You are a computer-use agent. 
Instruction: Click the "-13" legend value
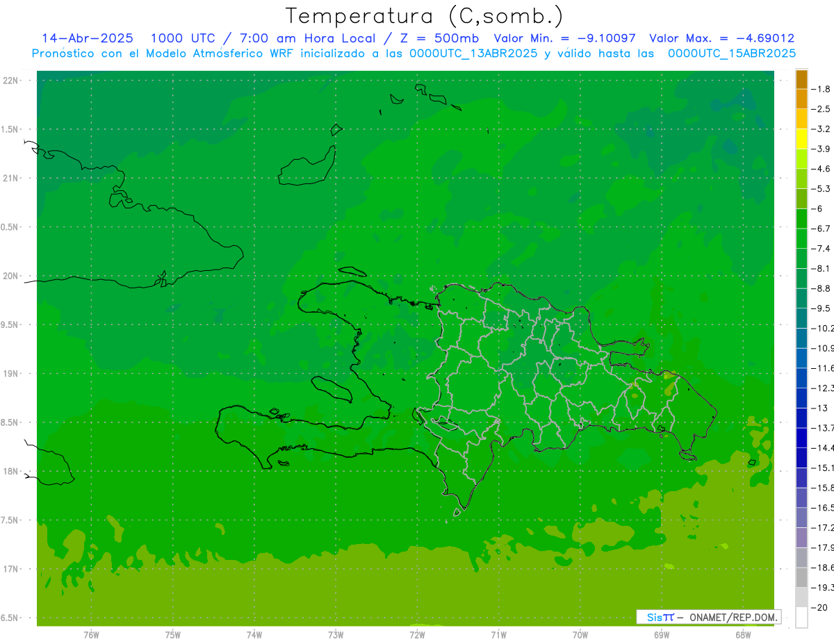coord(819,408)
